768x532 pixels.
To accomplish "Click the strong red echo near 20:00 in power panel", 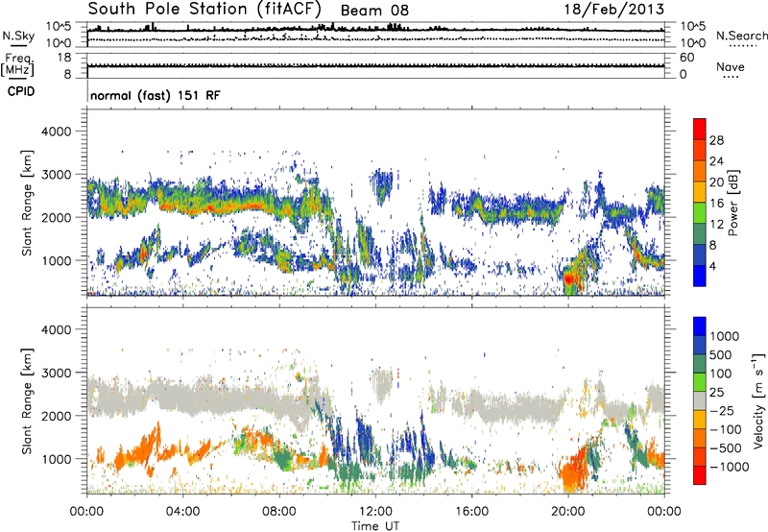I will click(x=569, y=279).
